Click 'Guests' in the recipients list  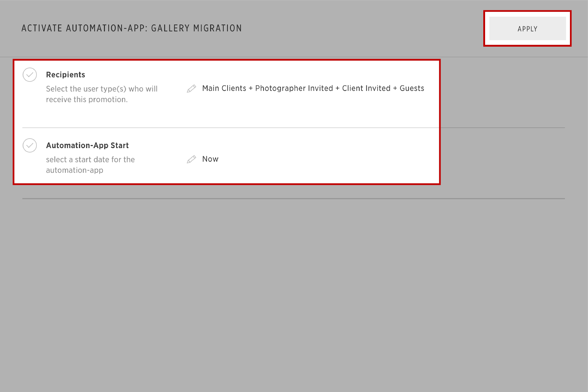pos(412,88)
